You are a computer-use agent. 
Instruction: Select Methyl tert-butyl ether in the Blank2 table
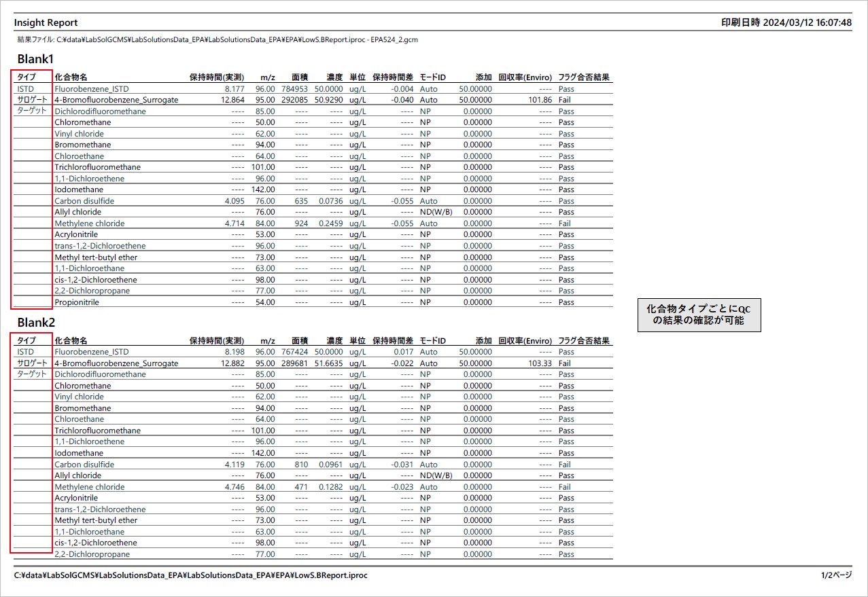pyautogui.click(x=96, y=520)
